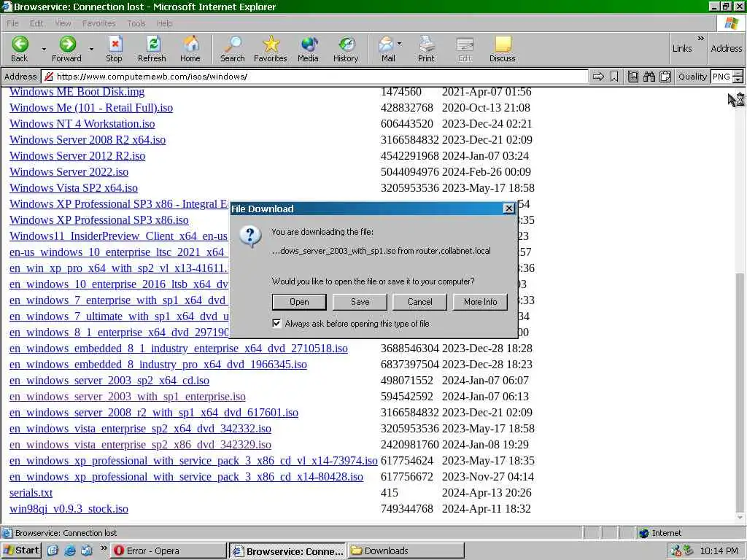Expand the Mail button dropdown arrow
The width and height of the screenshot is (747, 560).
click(x=399, y=43)
